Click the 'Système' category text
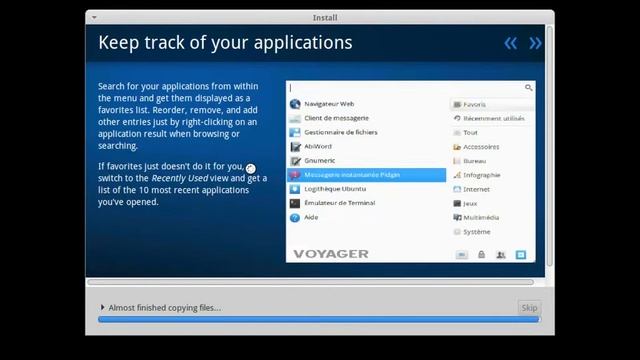 [x=477, y=232]
